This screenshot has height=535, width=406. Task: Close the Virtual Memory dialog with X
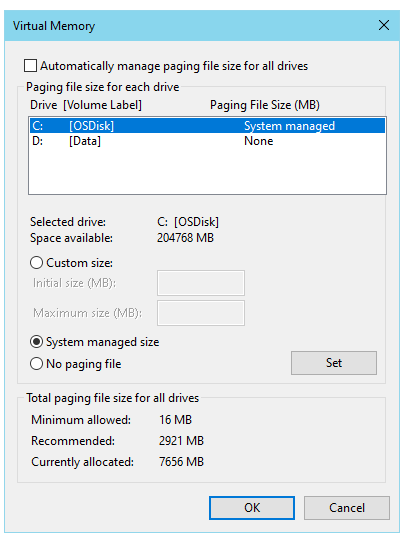coord(384,25)
